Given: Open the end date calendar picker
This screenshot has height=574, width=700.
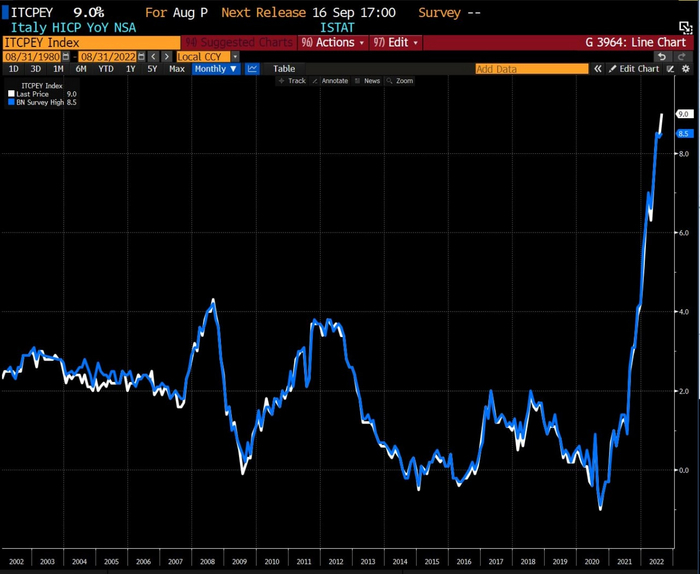Looking at the screenshot, I should [x=142, y=57].
